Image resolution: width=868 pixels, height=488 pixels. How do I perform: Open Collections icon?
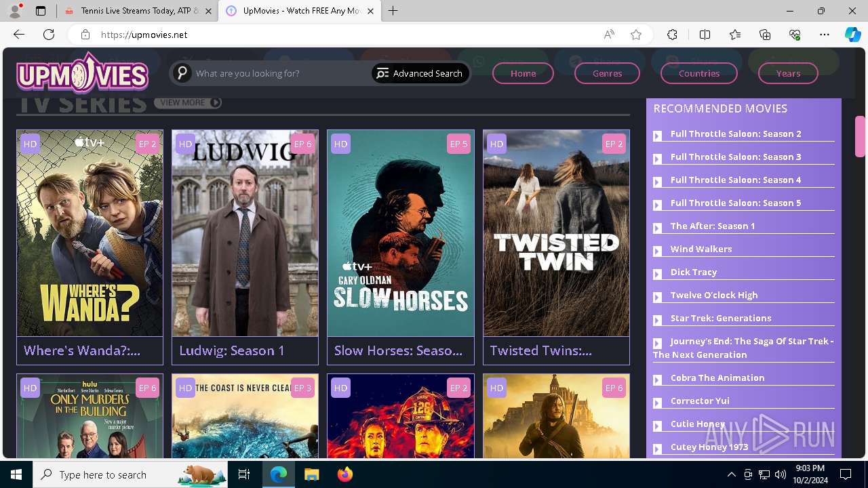point(765,35)
